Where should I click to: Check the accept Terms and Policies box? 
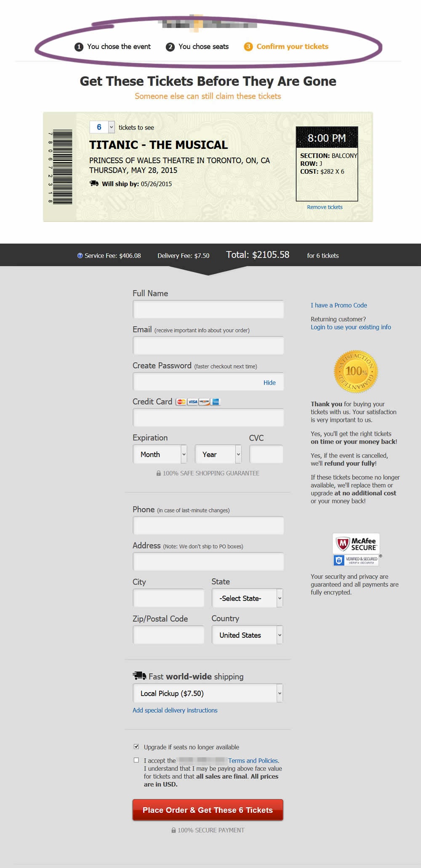pos(136,760)
